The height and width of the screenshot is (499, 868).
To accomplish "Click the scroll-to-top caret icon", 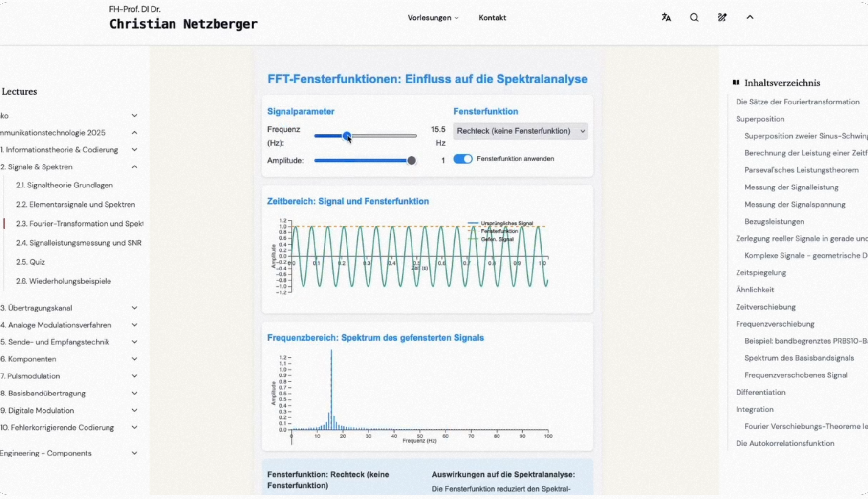I will pyautogui.click(x=750, y=17).
